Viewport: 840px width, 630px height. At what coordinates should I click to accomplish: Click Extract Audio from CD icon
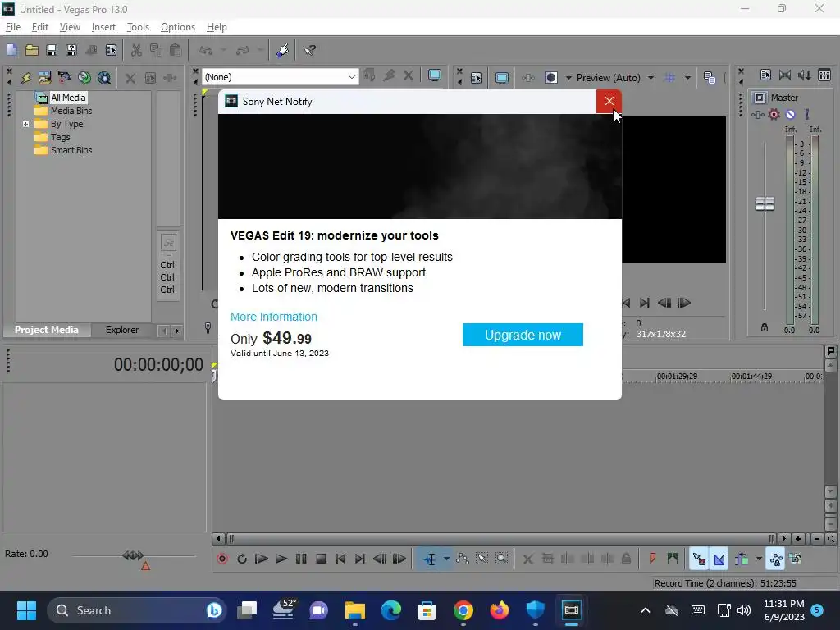84,78
